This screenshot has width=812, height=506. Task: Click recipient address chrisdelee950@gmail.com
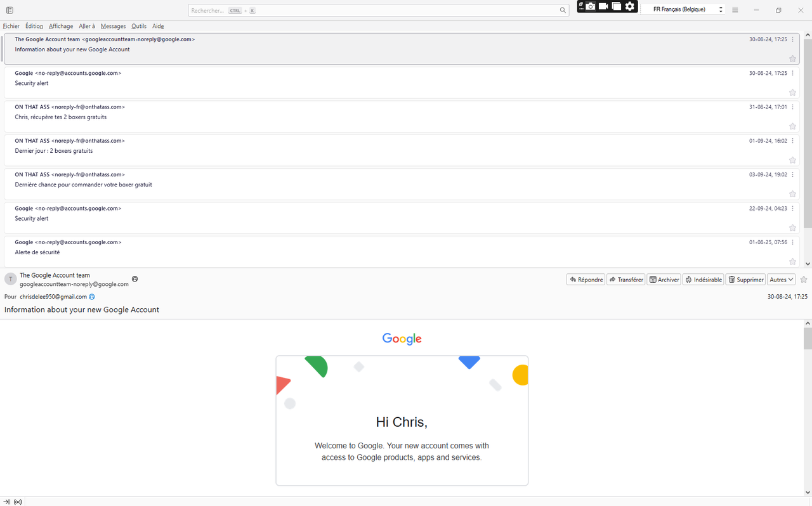coord(53,297)
